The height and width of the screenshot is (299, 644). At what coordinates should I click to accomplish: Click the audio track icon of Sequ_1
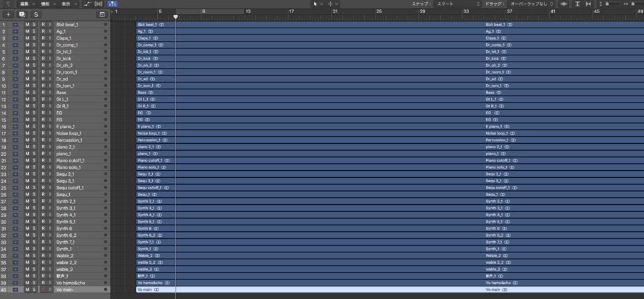pos(15,194)
